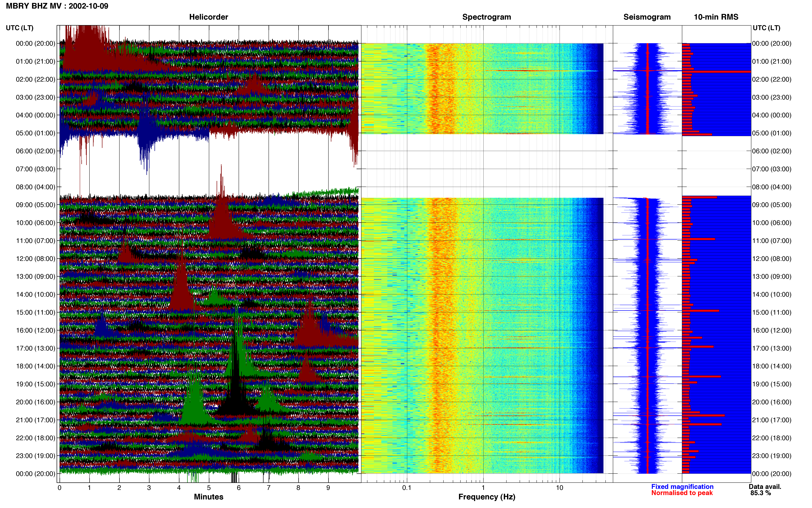The width and height of the screenshot is (812, 508).
Task: Click the title 'MBRY BHZ MV : 2002-10-09'
Action: pyautogui.click(x=57, y=6)
